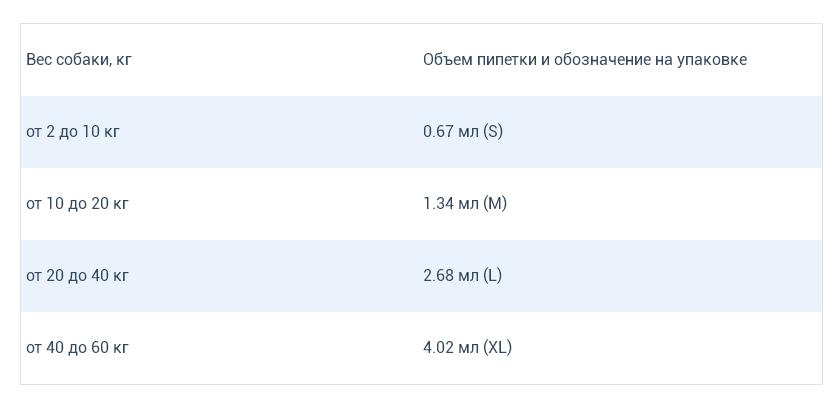Point at the "2.68" volume number
This screenshot has height=400, width=836.
[438, 276]
